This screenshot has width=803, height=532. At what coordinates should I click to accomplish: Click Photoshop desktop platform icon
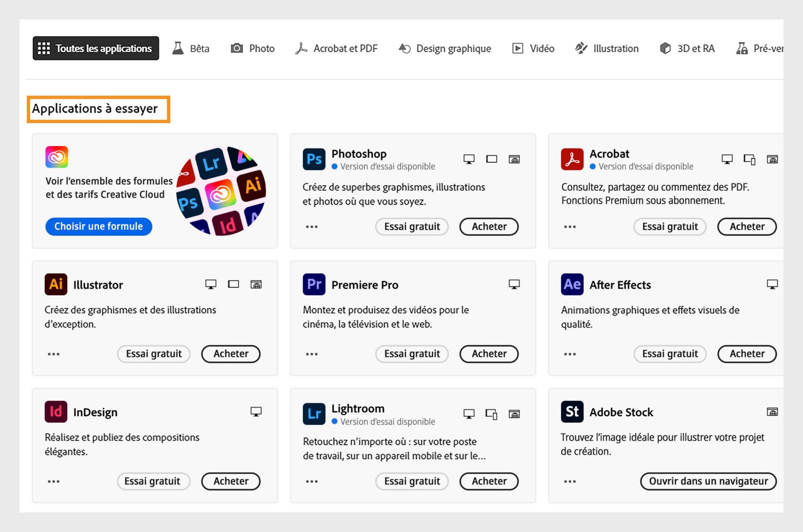(x=469, y=159)
